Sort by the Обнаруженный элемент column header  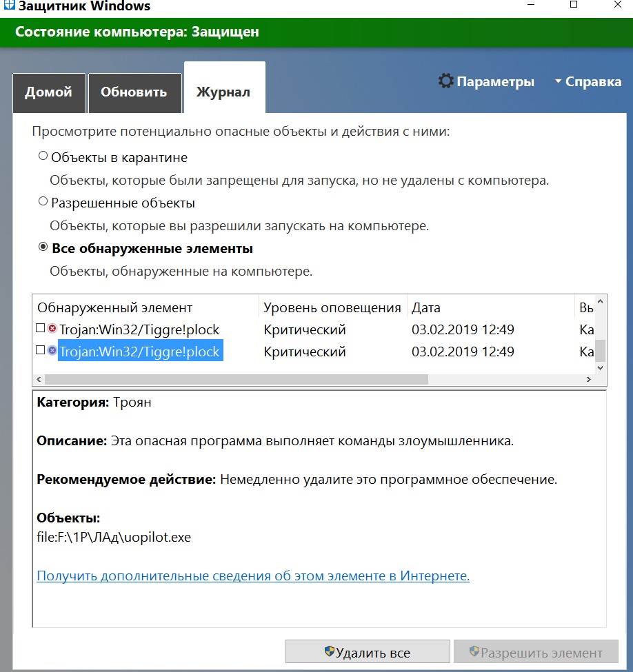click(145, 307)
